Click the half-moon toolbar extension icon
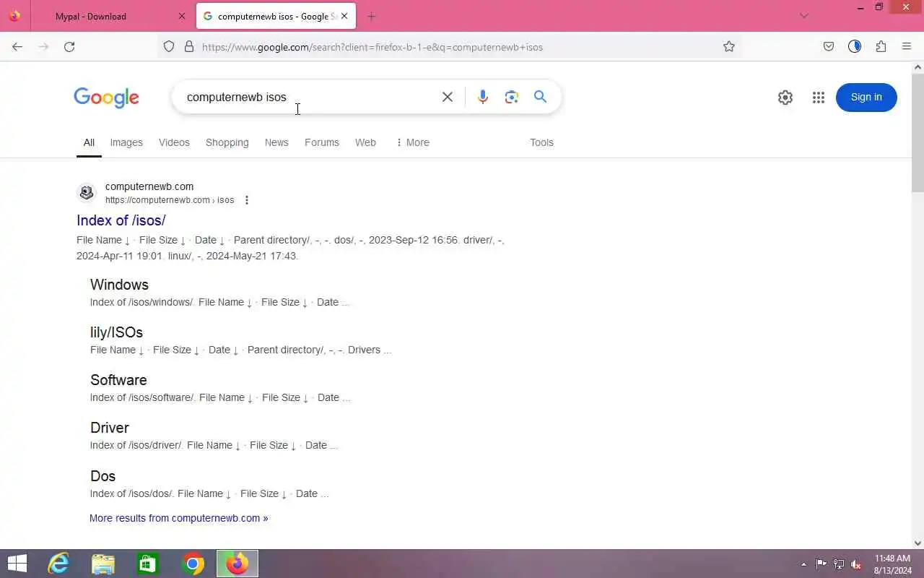924x578 pixels. coord(855,47)
